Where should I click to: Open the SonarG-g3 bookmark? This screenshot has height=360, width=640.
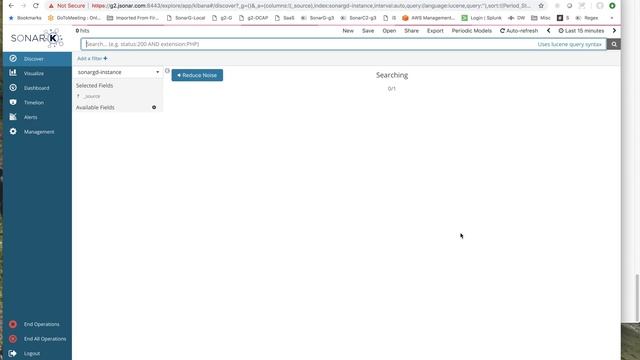[x=318, y=18]
